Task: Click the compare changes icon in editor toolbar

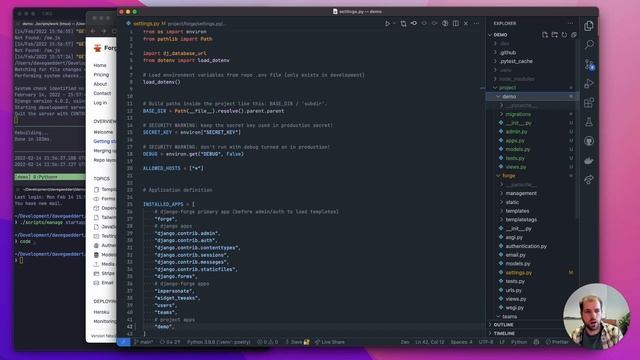Action: click(403, 24)
